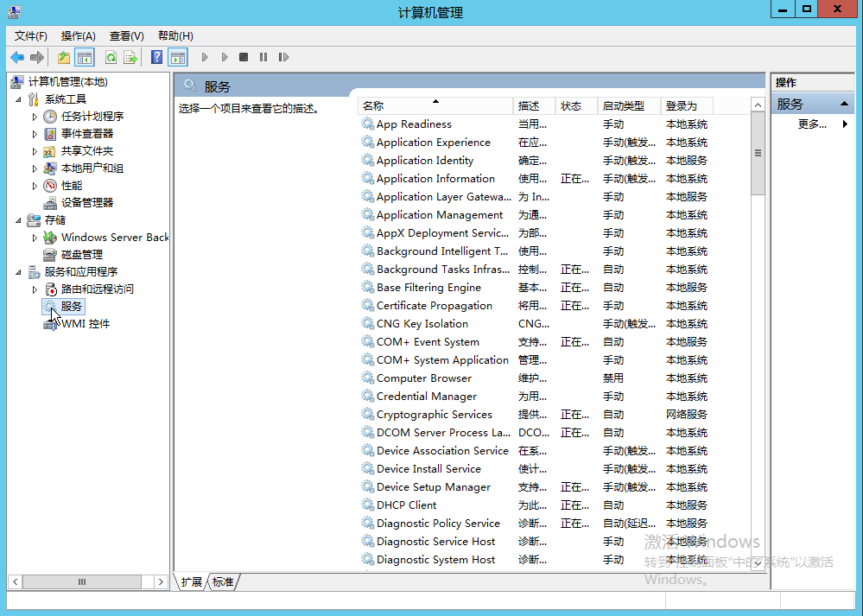Sort by the 名称 column header
The width and height of the screenshot is (863, 616).
pos(435,105)
